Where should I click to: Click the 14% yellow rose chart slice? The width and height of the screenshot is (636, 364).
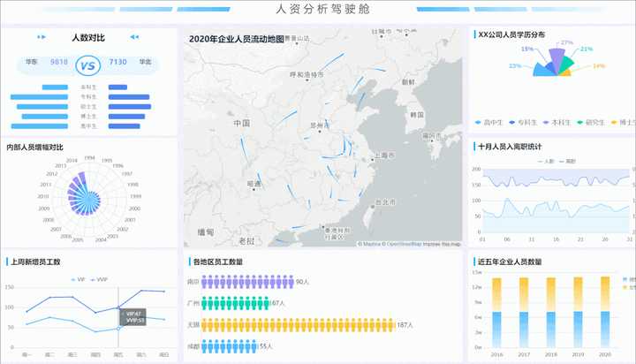click(x=565, y=73)
